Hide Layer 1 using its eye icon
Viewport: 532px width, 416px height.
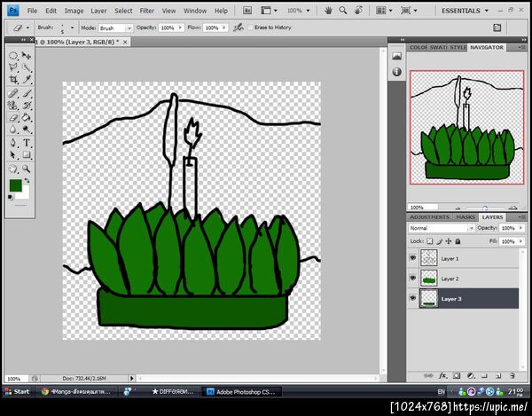pyautogui.click(x=413, y=258)
